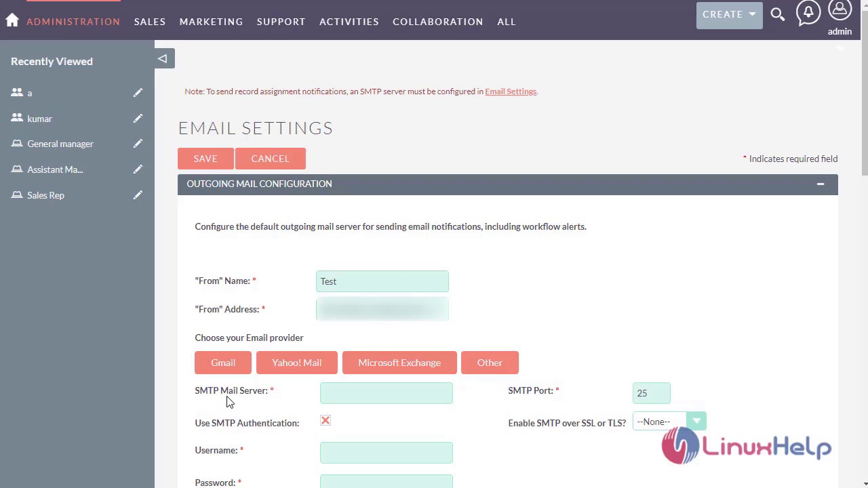
Task: Open the Marketing menu
Action: pos(211,22)
